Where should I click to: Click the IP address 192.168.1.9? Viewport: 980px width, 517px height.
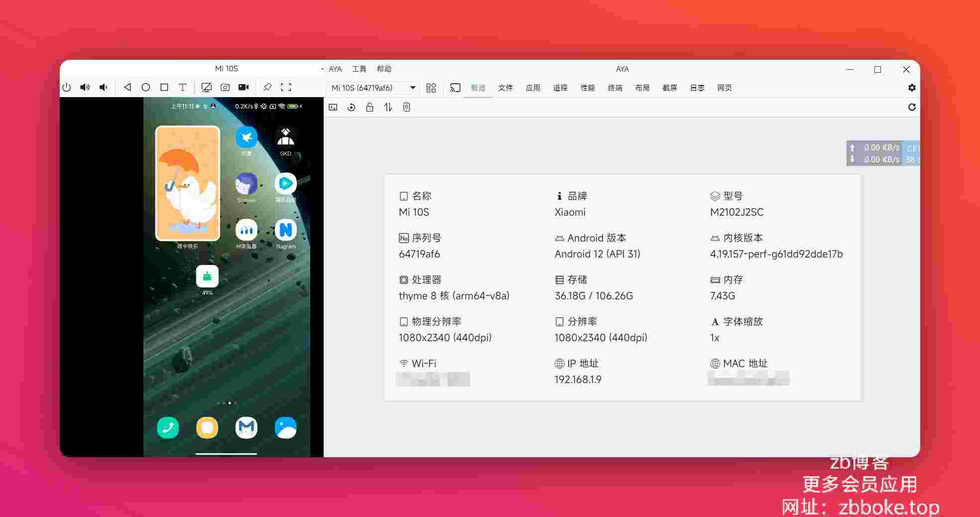(578, 380)
